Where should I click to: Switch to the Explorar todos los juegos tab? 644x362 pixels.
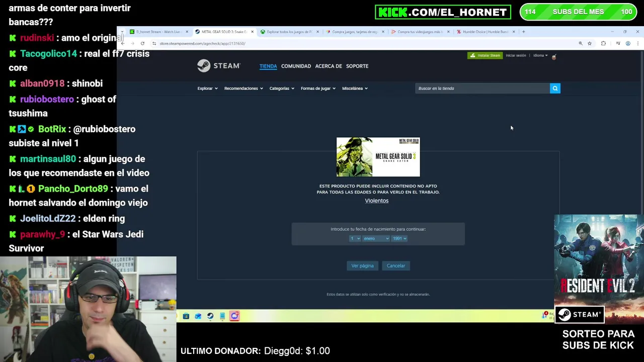(289, 32)
